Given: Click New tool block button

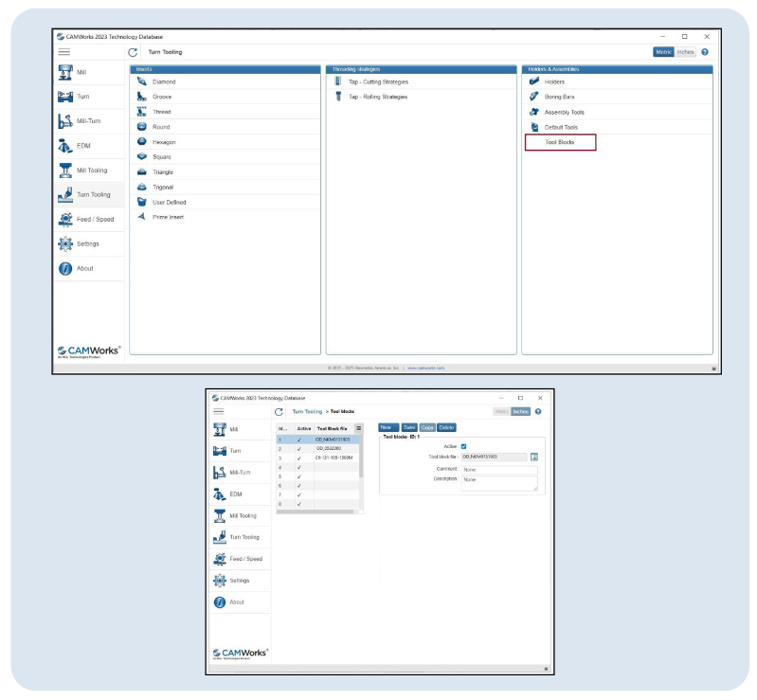Looking at the screenshot, I should [388, 428].
